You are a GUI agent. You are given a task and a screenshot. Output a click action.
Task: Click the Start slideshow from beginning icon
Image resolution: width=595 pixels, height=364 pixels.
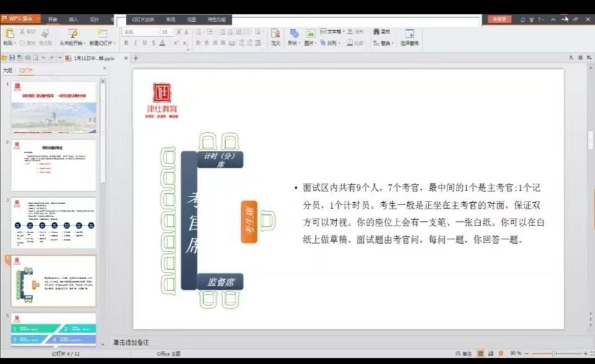pos(73,34)
